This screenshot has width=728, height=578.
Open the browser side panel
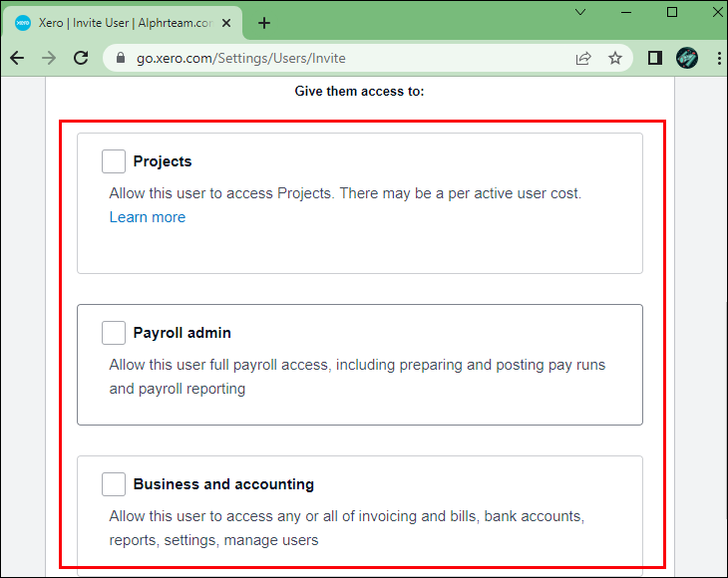pos(655,58)
